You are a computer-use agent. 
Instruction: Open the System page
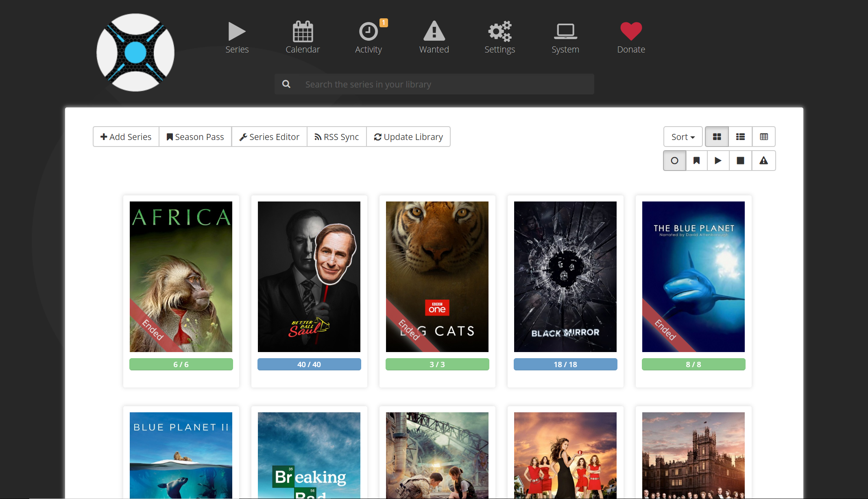pos(565,38)
